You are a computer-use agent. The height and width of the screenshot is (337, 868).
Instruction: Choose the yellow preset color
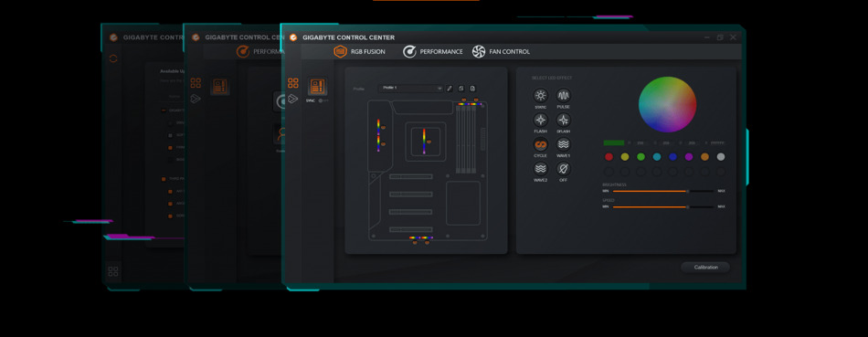coord(625,156)
